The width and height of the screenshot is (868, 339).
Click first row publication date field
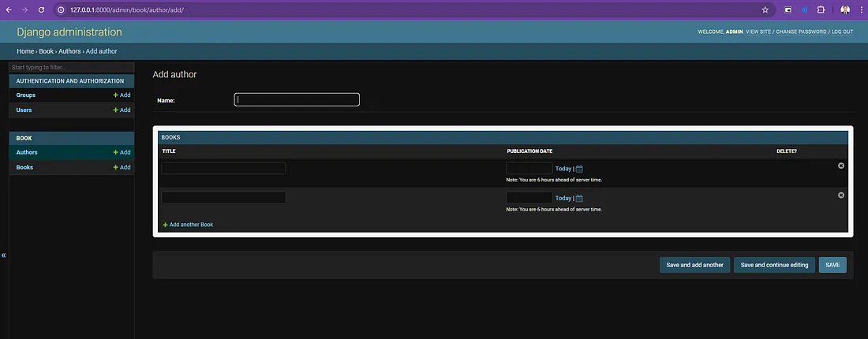click(529, 168)
